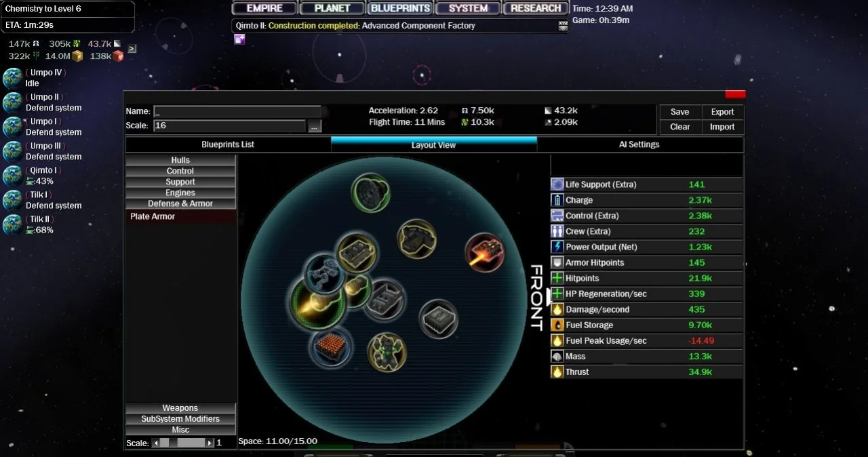The image size is (868, 457).
Task: Click the Umpo II planet icon
Action: click(13, 102)
